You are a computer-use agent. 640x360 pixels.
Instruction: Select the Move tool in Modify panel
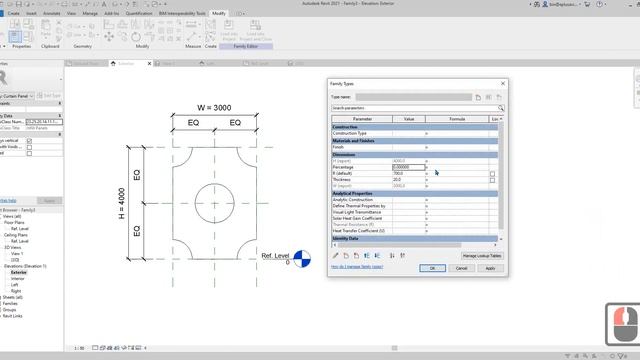(x=109, y=37)
